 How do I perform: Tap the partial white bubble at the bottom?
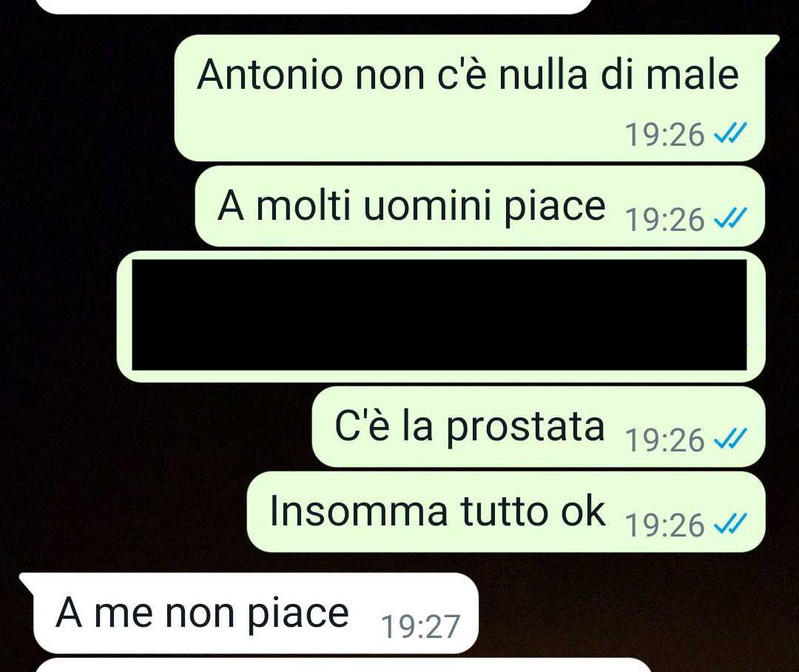(344, 665)
